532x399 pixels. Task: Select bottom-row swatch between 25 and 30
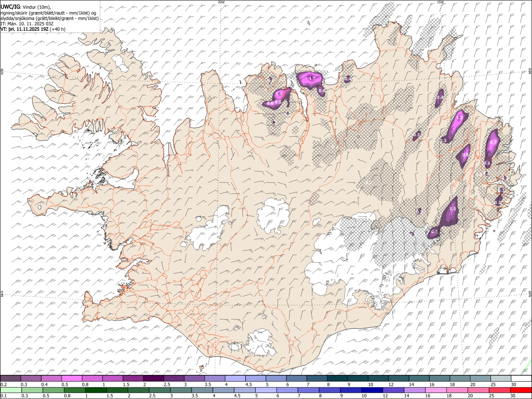[x=499, y=390]
